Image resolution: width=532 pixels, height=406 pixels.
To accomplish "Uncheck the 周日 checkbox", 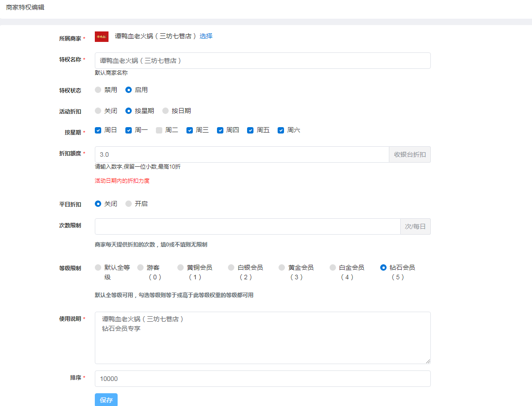I will tap(98, 130).
